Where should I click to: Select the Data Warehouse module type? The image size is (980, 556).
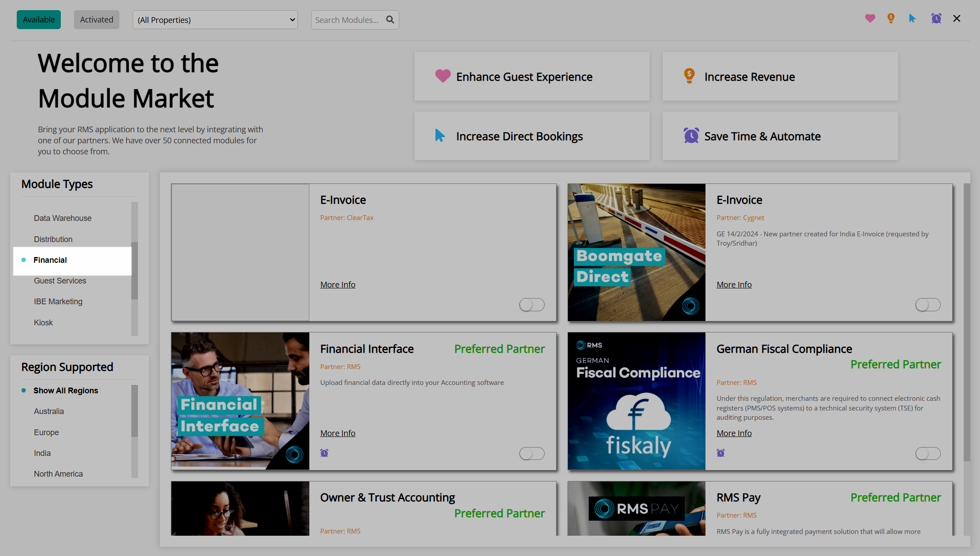click(63, 218)
